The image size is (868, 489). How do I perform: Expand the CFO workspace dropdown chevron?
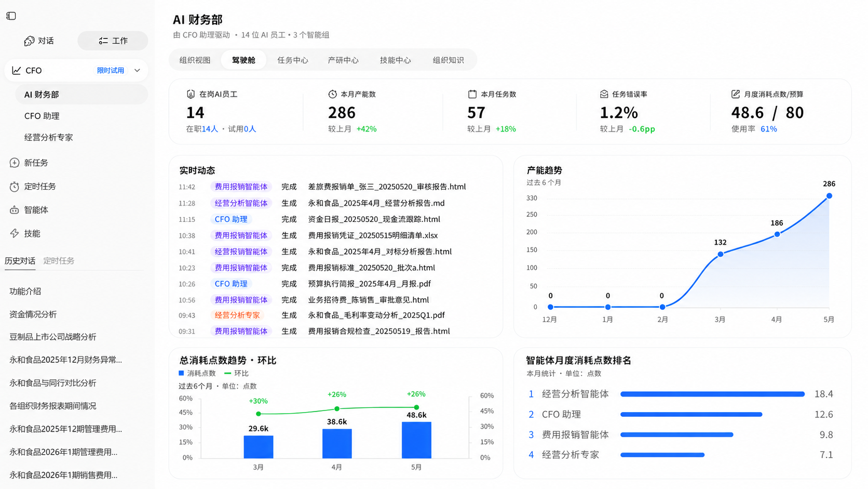click(137, 70)
